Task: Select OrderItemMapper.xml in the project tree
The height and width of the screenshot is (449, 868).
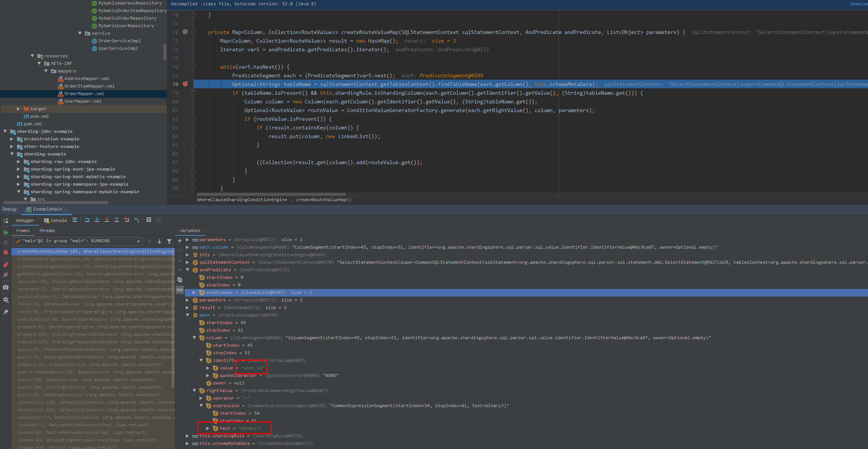Action: (x=90, y=86)
